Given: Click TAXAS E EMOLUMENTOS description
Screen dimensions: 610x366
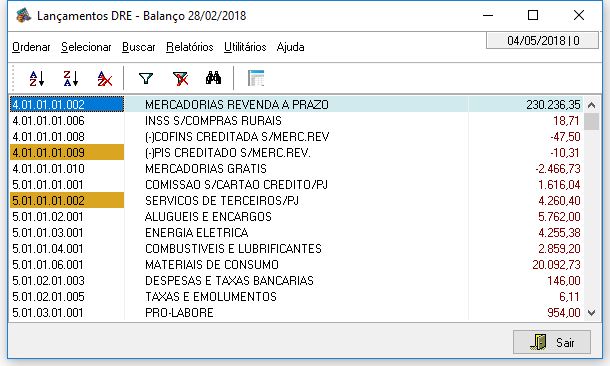Looking at the screenshot, I should [211, 296].
